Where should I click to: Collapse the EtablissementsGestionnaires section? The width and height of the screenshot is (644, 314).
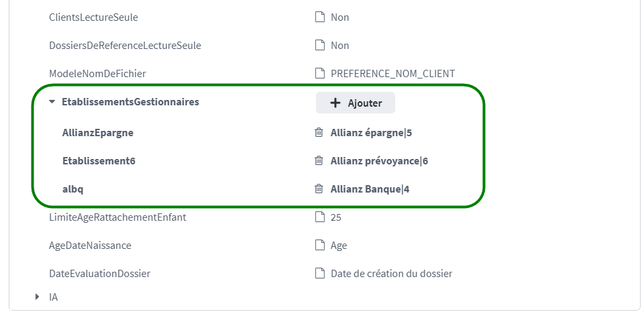coord(52,103)
